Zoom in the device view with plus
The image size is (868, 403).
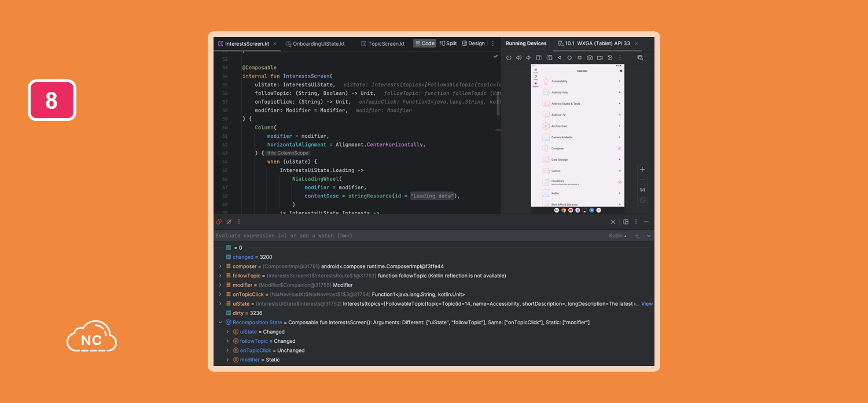pos(642,170)
